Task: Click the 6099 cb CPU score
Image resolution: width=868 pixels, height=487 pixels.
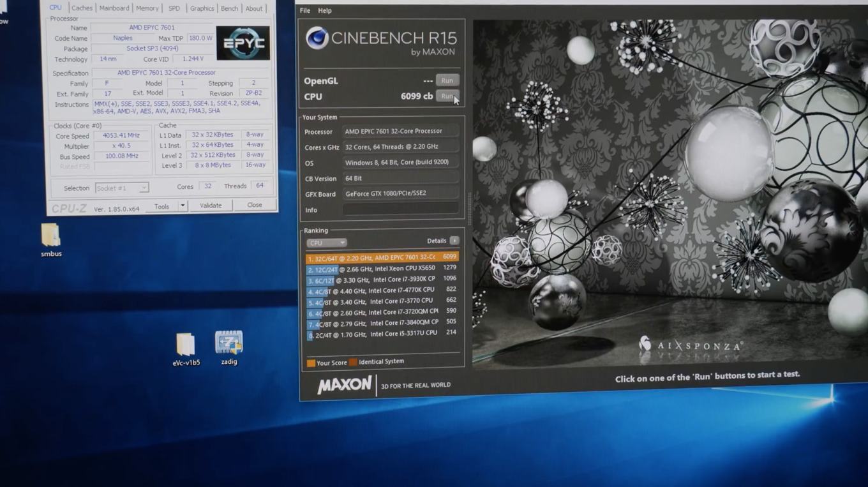Action: point(417,96)
